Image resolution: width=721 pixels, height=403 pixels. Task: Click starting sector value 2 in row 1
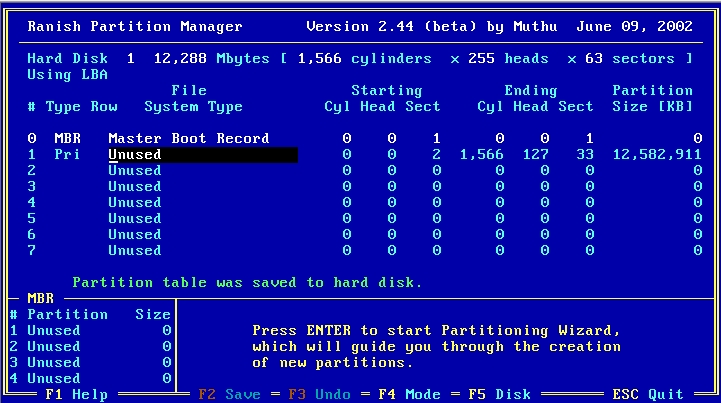(436, 155)
